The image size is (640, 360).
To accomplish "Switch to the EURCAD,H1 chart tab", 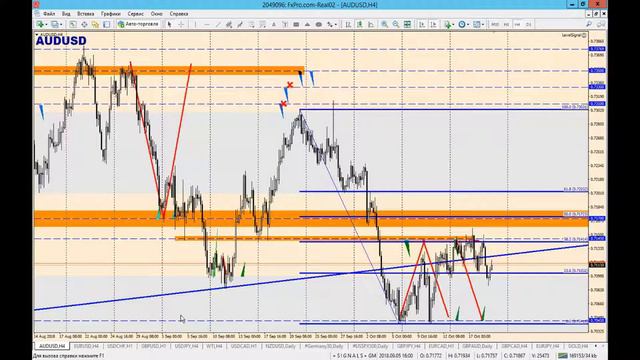I will point(441,346).
